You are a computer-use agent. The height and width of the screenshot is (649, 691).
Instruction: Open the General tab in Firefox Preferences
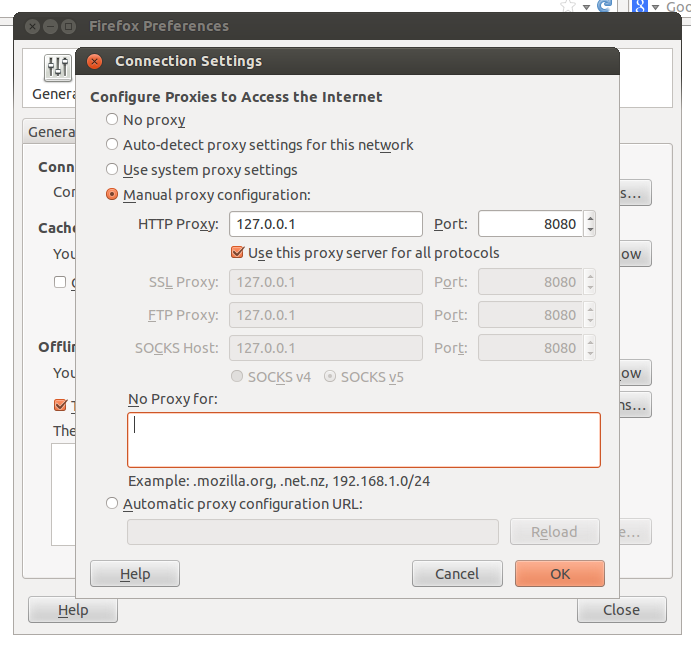(x=49, y=132)
